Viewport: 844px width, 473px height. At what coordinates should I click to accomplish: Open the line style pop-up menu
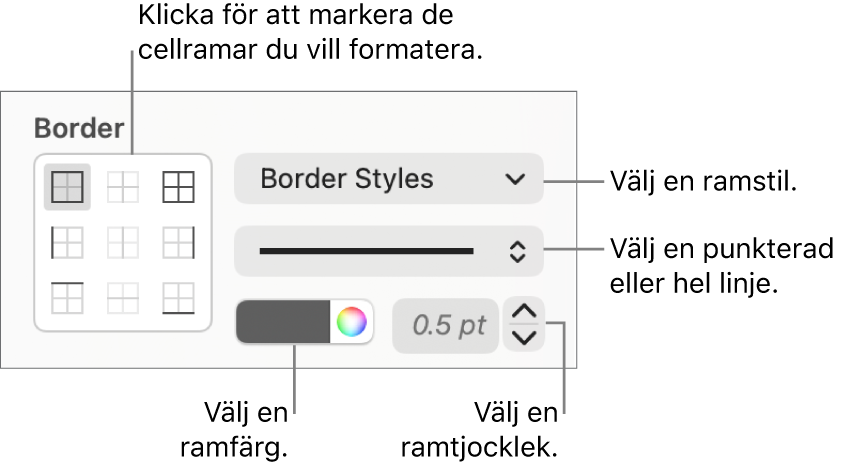tap(389, 251)
